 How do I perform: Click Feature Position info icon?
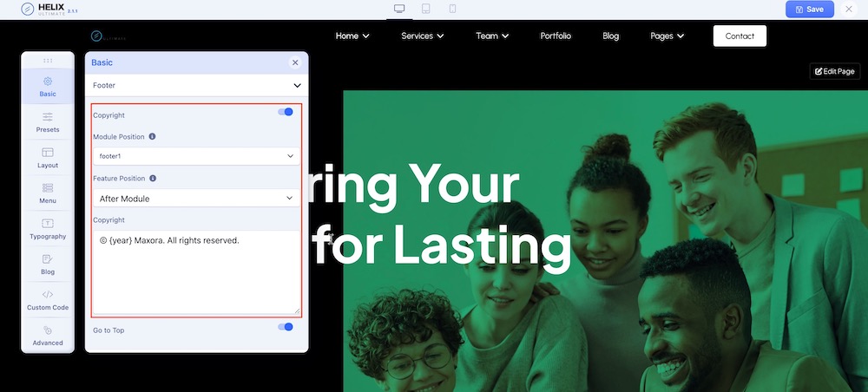coord(153,178)
